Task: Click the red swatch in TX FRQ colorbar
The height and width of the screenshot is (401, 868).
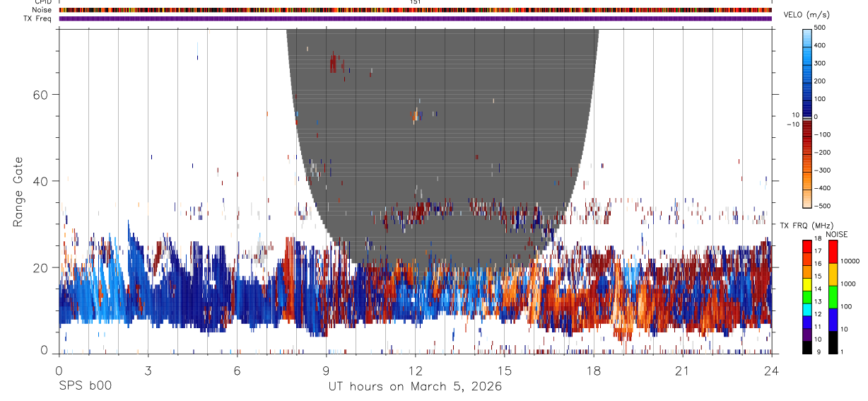Action: [x=807, y=246]
